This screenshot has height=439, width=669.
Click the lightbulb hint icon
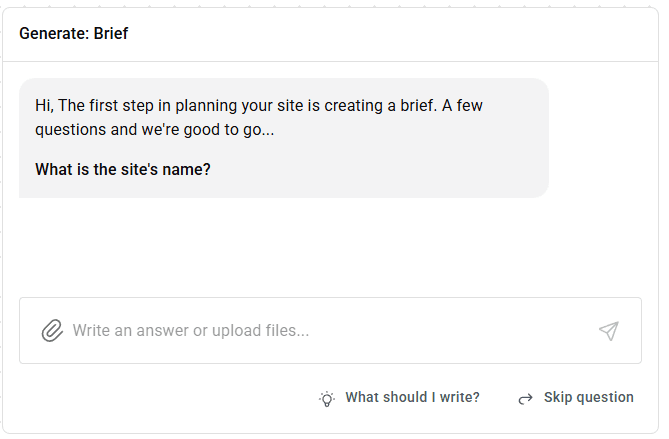click(x=327, y=398)
